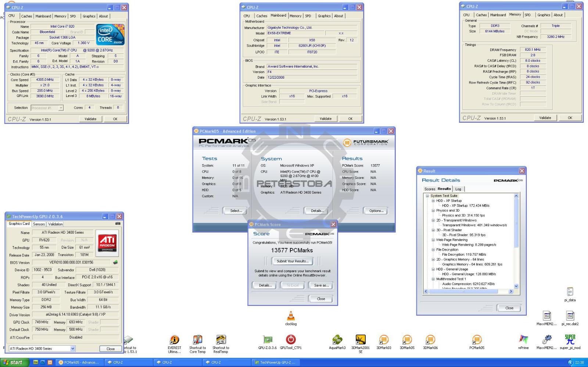Select the 3DMark05 desktop shortcut
The height and width of the screenshot is (367, 588).
407,340
